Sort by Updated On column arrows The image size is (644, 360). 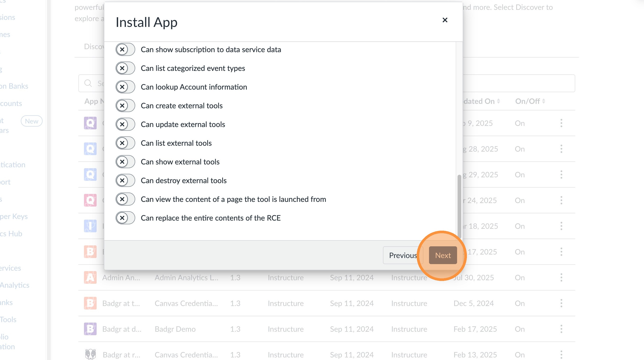(x=498, y=101)
